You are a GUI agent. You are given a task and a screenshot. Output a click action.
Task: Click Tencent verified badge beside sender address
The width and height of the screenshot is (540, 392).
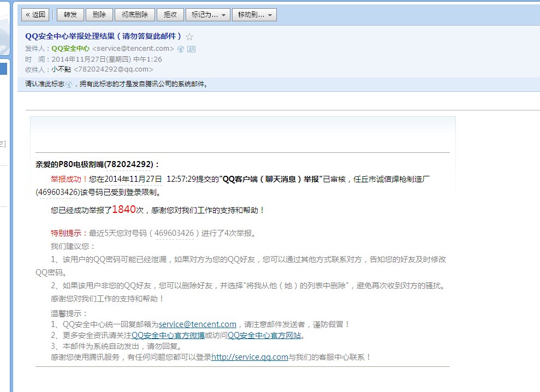tap(181, 49)
